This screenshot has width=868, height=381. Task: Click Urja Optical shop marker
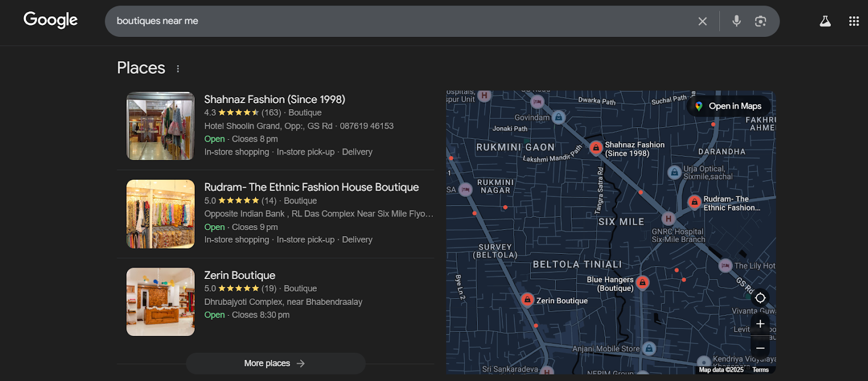point(674,173)
